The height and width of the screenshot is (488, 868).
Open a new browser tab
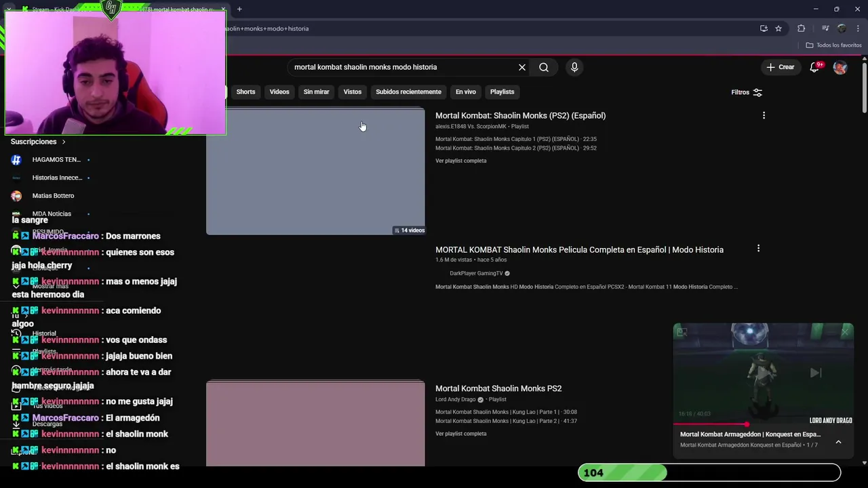(239, 9)
